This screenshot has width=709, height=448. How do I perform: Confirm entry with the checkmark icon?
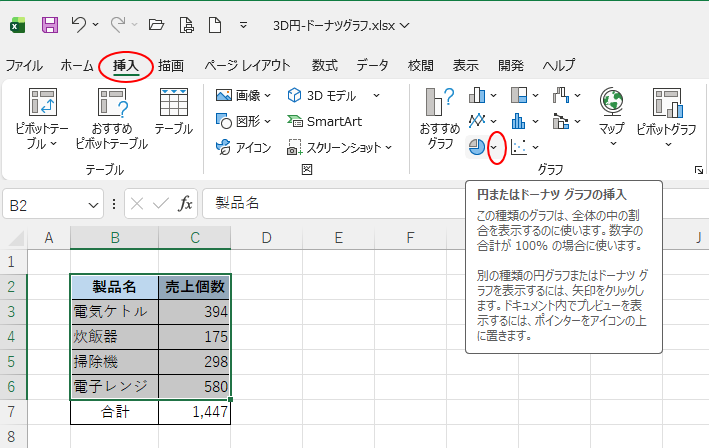coord(161,204)
